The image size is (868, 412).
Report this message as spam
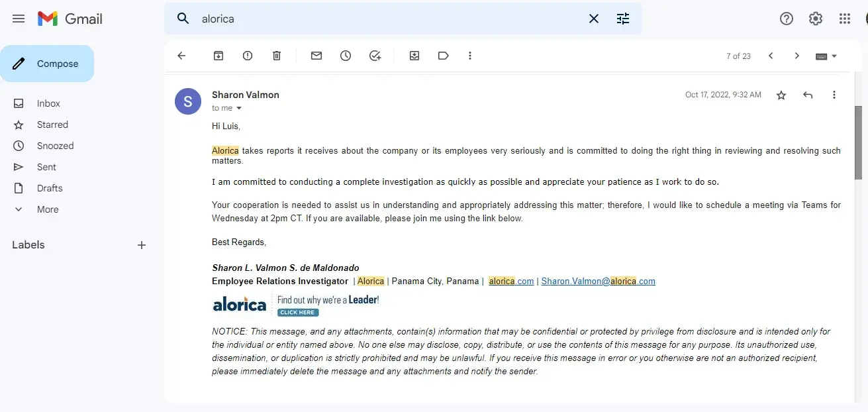[x=248, y=56]
